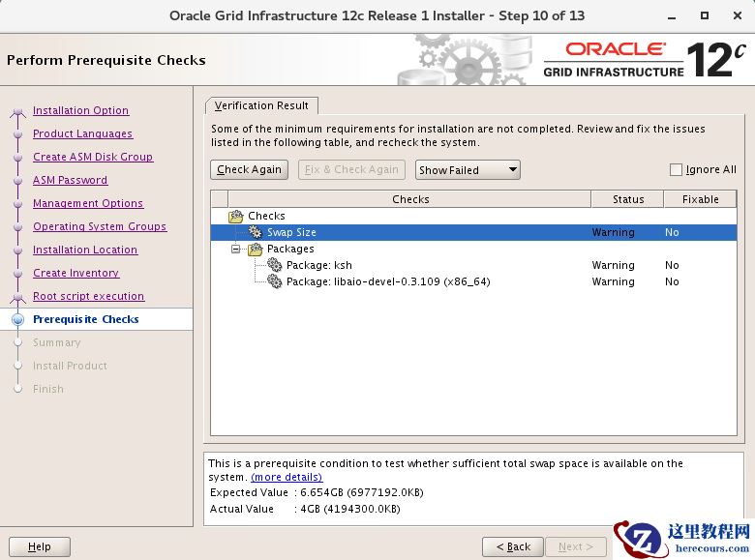The height and width of the screenshot is (560, 755).
Task: Click the step bullet next to Installation Option
Action: 17,111
